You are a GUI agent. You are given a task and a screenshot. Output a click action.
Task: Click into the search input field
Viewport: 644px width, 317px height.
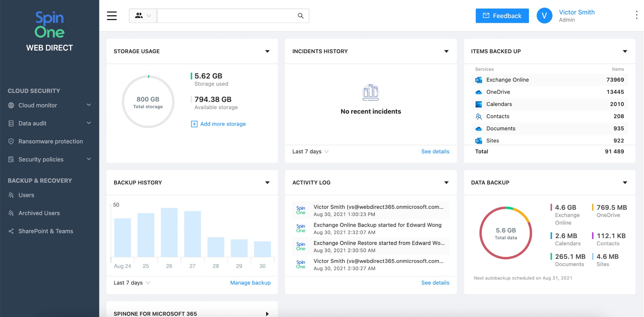tap(226, 16)
